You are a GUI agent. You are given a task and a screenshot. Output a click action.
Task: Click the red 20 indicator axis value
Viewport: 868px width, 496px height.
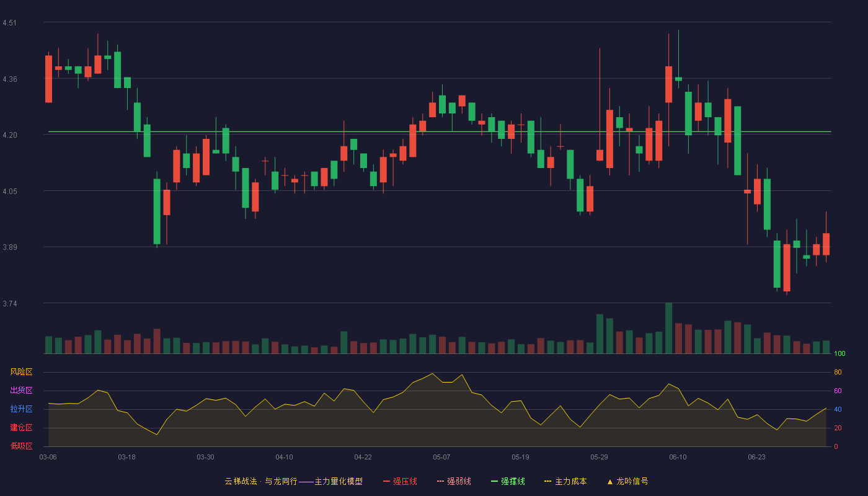coord(838,428)
